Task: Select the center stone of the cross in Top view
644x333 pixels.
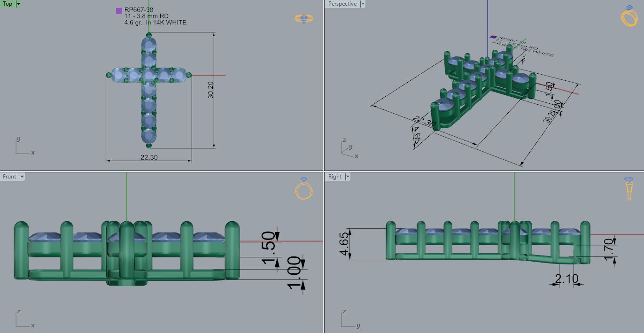Action: coord(149,75)
